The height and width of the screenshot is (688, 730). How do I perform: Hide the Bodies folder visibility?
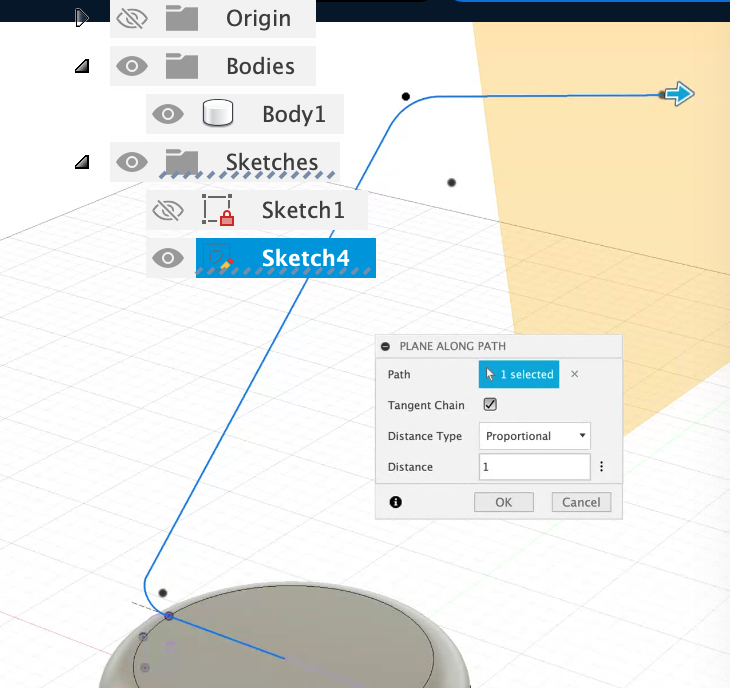(132, 66)
